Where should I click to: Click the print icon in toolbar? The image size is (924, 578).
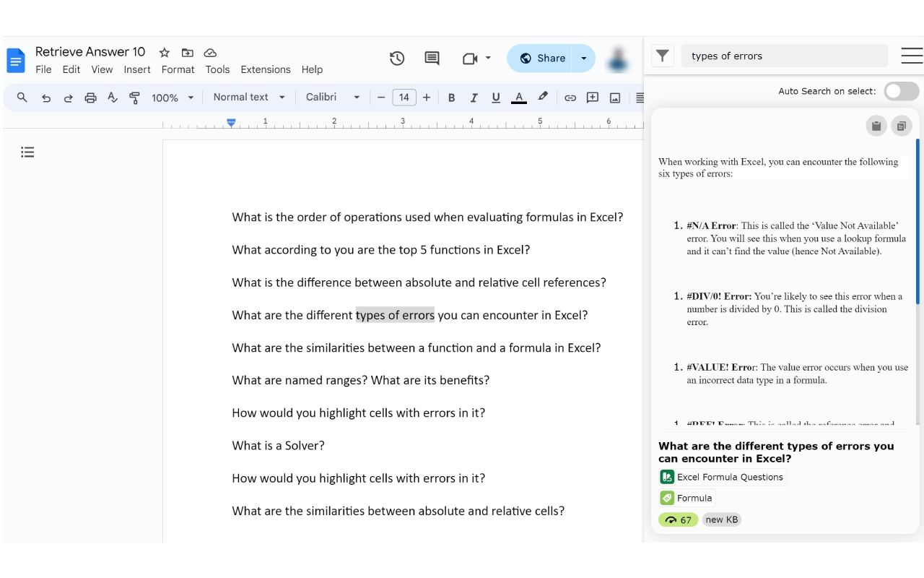[90, 98]
